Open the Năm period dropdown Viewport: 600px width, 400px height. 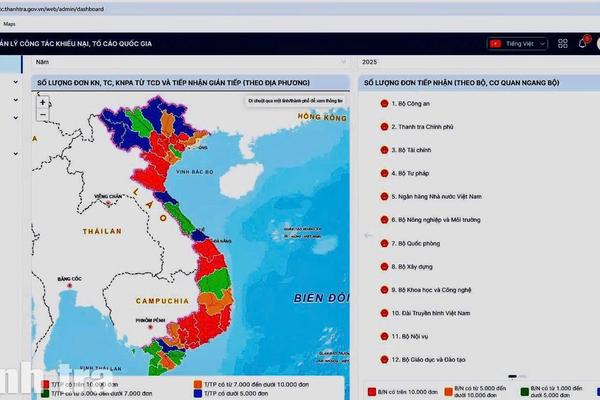[190, 62]
